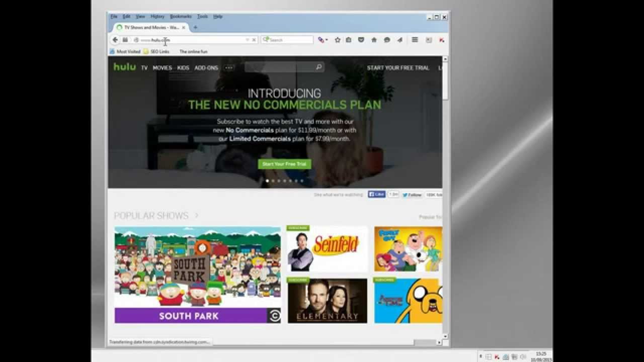
Task: Stop loading with the X in address bar
Action: 254,40
